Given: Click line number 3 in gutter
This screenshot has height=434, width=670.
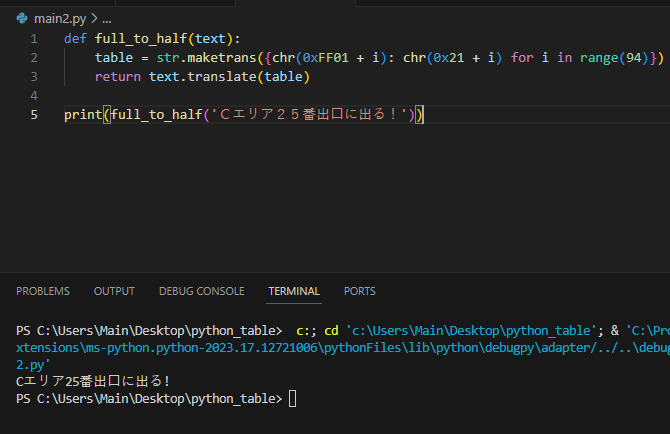Looking at the screenshot, I should point(34,76).
